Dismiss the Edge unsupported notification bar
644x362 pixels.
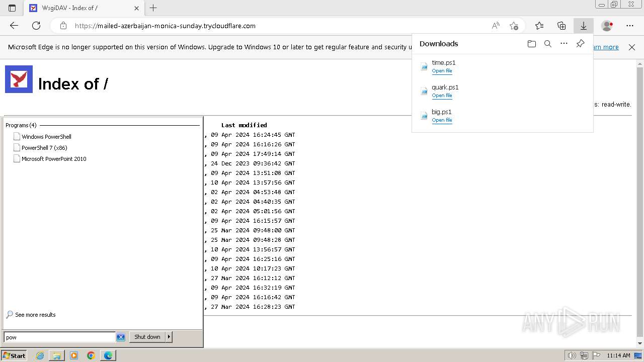click(x=632, y=47)
